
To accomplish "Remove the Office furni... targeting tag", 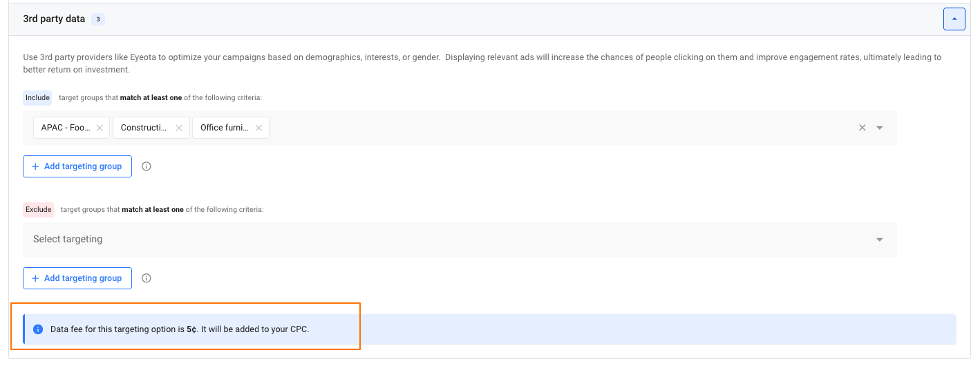I will tap(258, 128).
